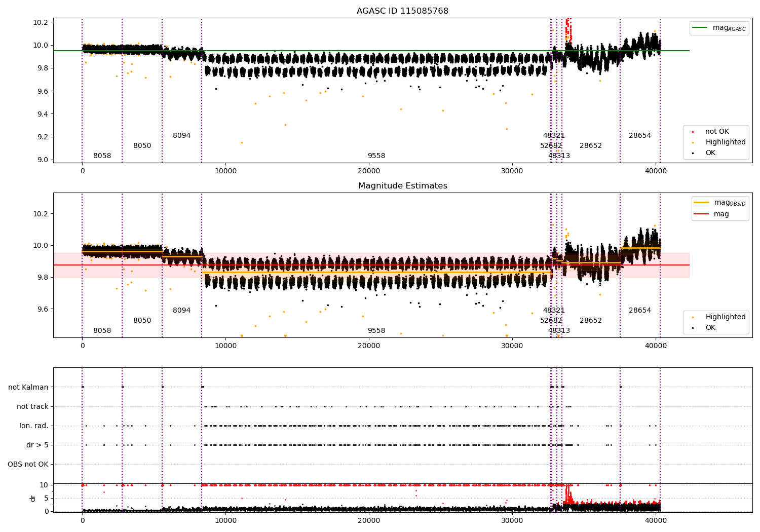Click x-tick 30000 under the middle plot
This screenshot has height=532, width=760.
[x=512, y=346]
